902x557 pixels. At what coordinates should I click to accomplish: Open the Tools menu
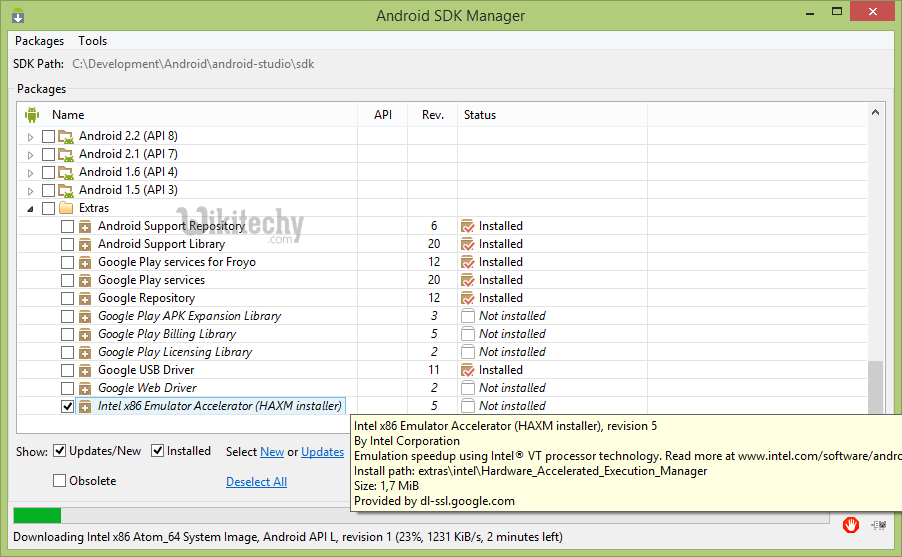(x=93, y=41)
